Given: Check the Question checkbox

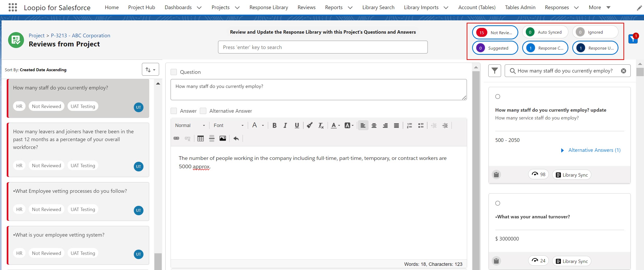Looking at the screenshot, I should click(x=174, y=72).
